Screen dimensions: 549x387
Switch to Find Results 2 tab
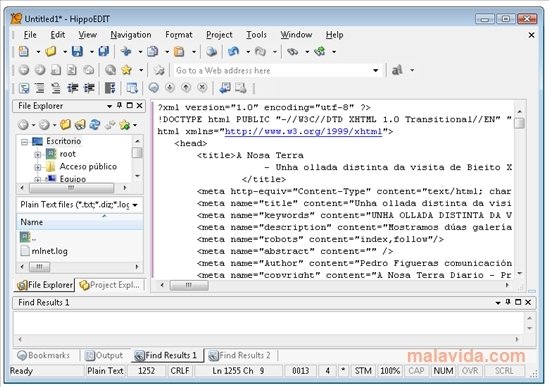pyautogui.click(x=240, y=355)
